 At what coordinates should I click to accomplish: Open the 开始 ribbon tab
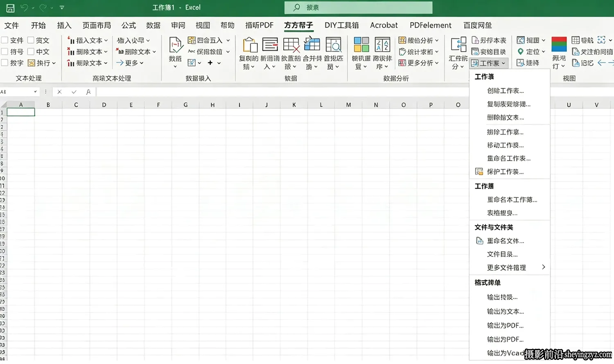38,25
